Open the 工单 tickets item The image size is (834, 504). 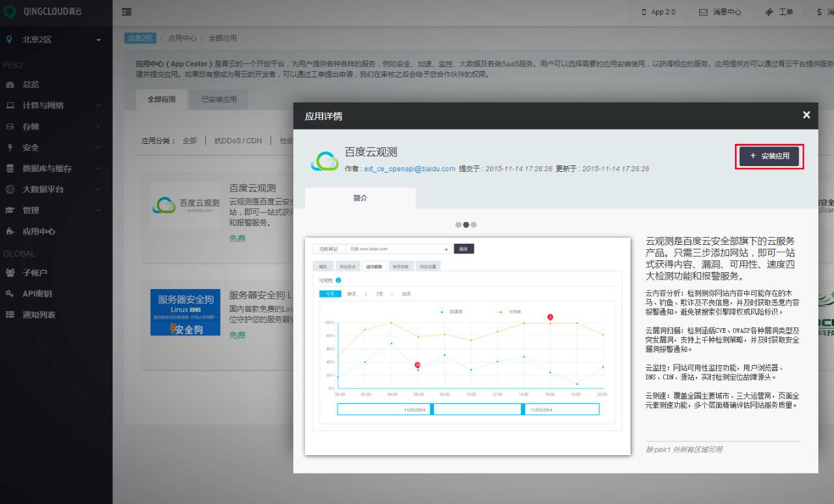click(x=779, y=12)
